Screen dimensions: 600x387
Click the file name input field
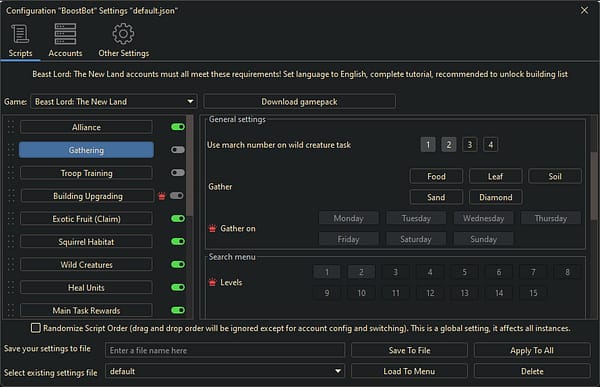(x=225, y=350)
